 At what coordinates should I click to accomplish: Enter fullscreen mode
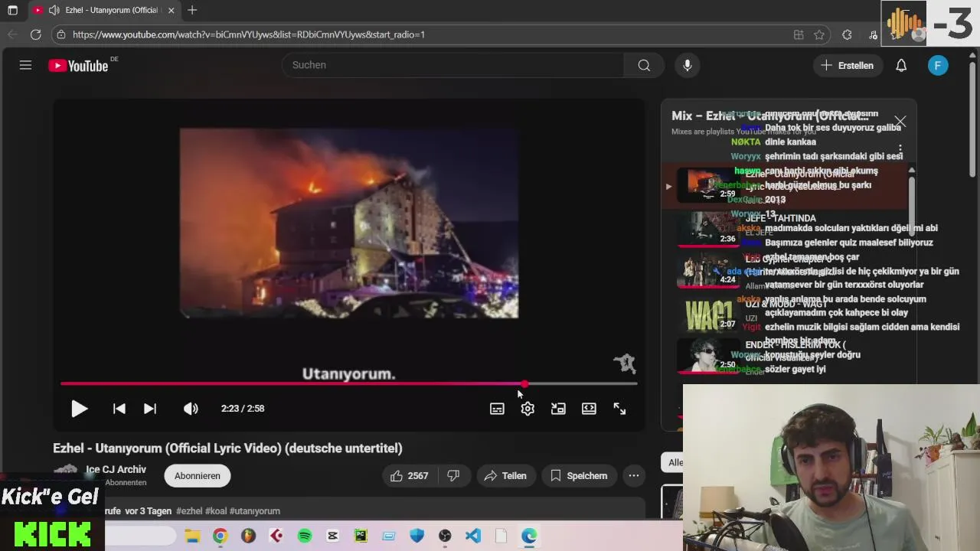619,409
